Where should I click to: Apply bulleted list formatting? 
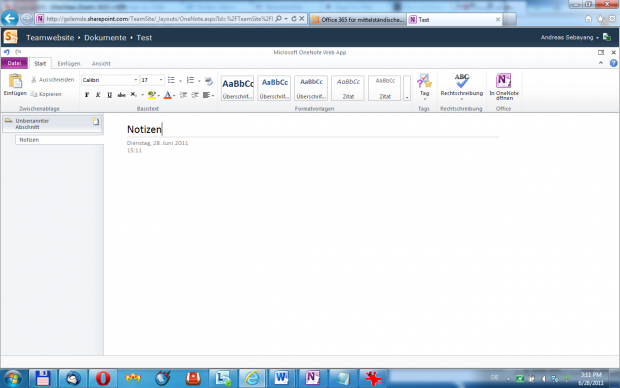(x=171, y=80)
